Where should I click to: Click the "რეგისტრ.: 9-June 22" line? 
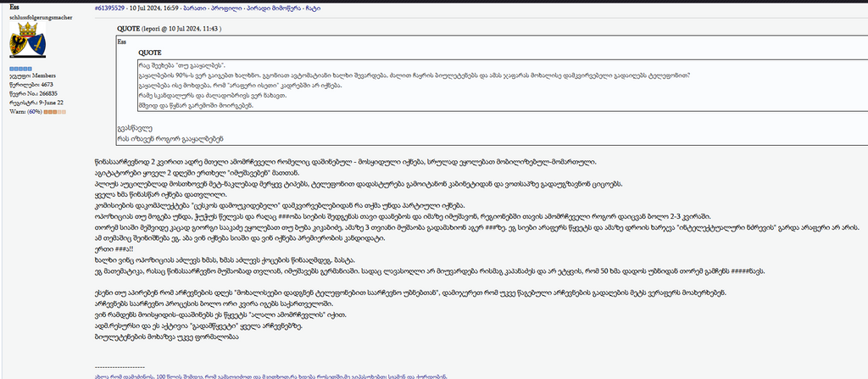pyautogui.click(x=36, y=103)
